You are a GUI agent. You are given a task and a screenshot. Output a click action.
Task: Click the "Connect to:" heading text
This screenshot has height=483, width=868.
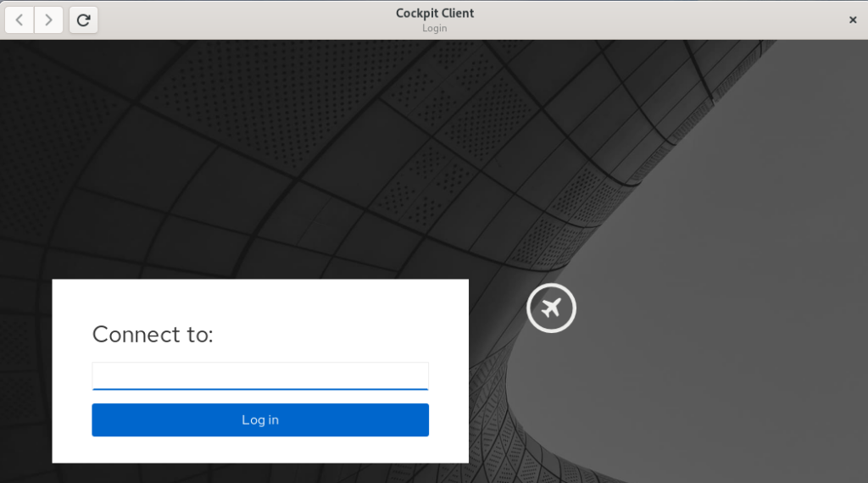(x=153, y=335)
